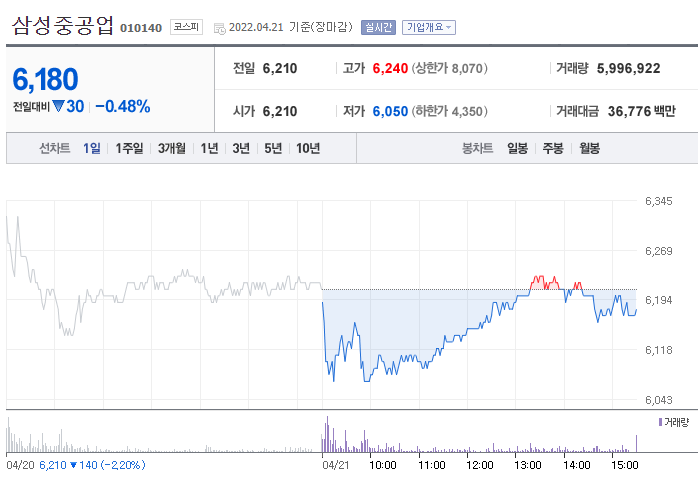698x483 pixels.
Task: Click the 전일 value 6,210
Action: pyautogui.click(x=280, y=68)
